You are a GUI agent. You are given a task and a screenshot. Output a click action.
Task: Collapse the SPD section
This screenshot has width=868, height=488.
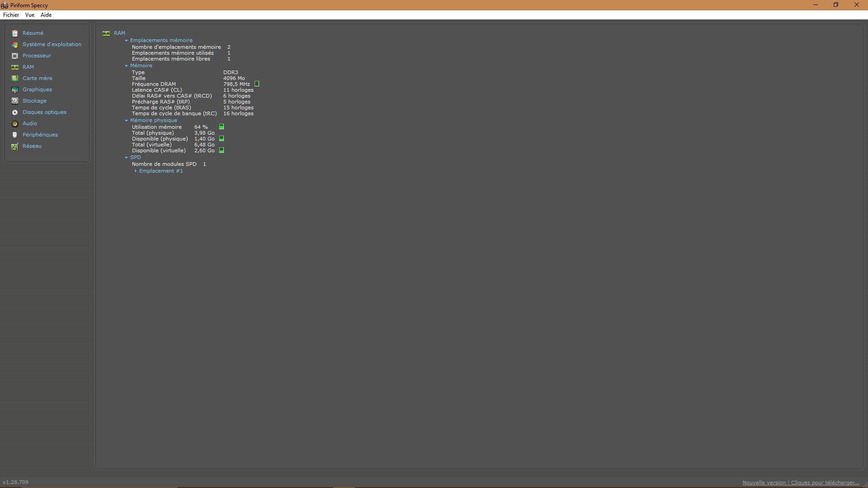pos(127,157)
